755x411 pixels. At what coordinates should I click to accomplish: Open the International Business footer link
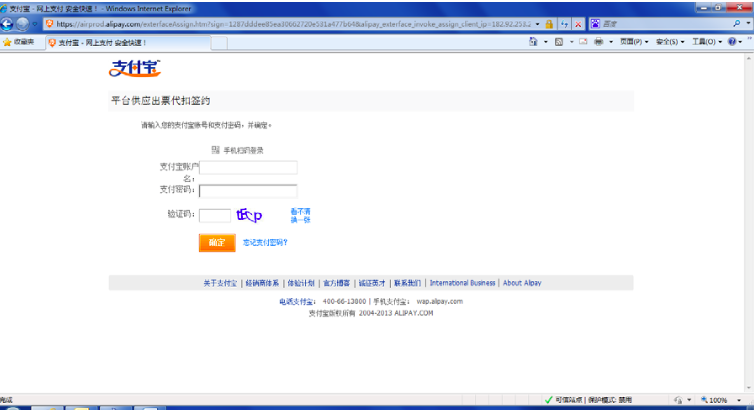coord(462,283)
